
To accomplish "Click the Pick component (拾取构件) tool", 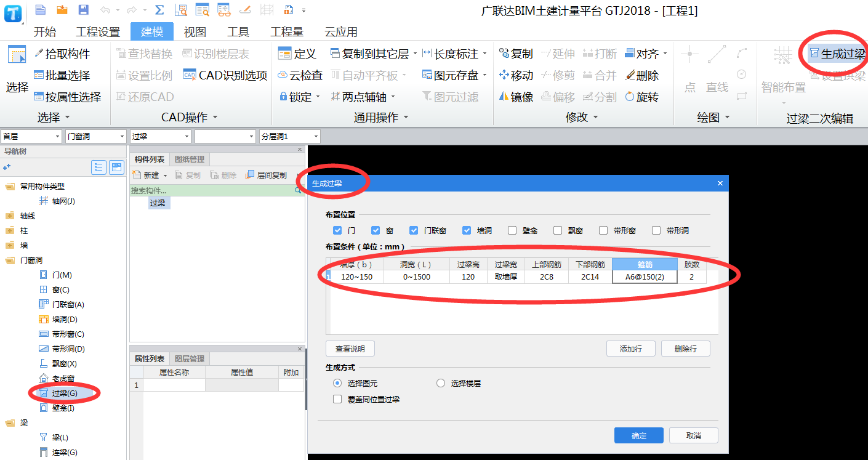I will tap(62, 54).
